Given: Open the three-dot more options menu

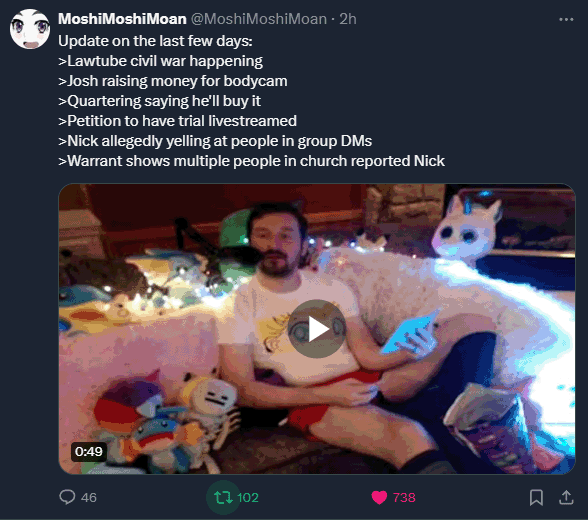Looking at the screenshot, I should click(566, 19).
